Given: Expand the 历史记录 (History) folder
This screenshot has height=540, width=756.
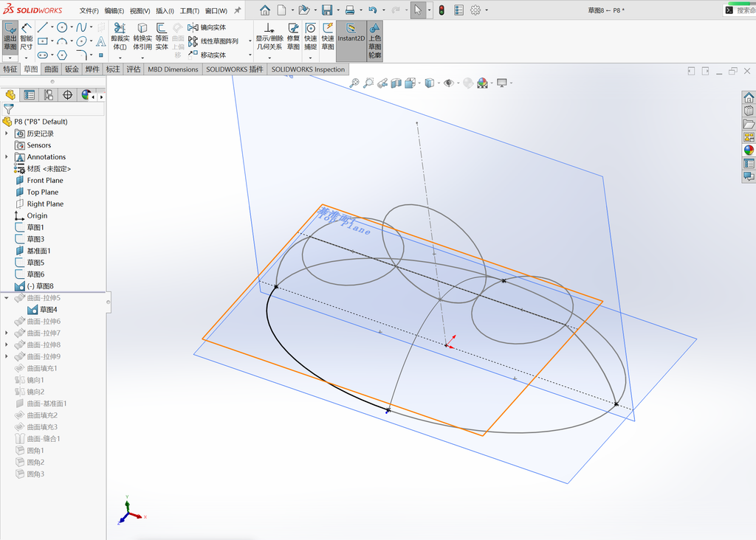Looking at the screenshot, I should pos(6,134).
